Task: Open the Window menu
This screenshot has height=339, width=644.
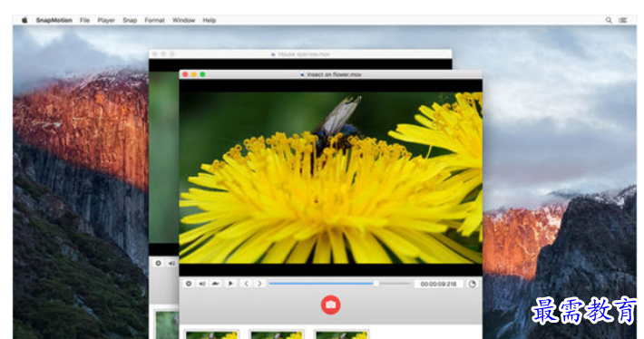Action: tap(183, 20)
